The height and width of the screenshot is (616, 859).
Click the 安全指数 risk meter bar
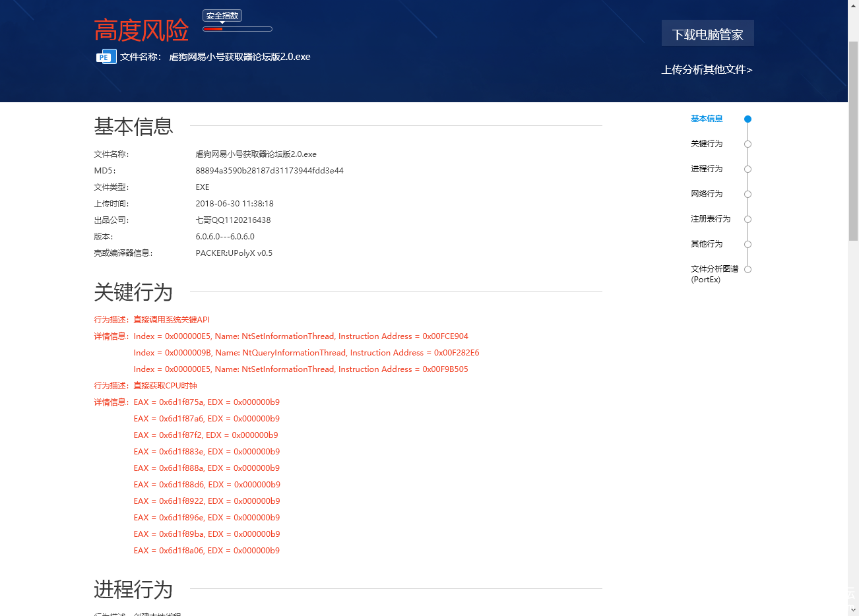pyautogui.click(x=238, y=29)
